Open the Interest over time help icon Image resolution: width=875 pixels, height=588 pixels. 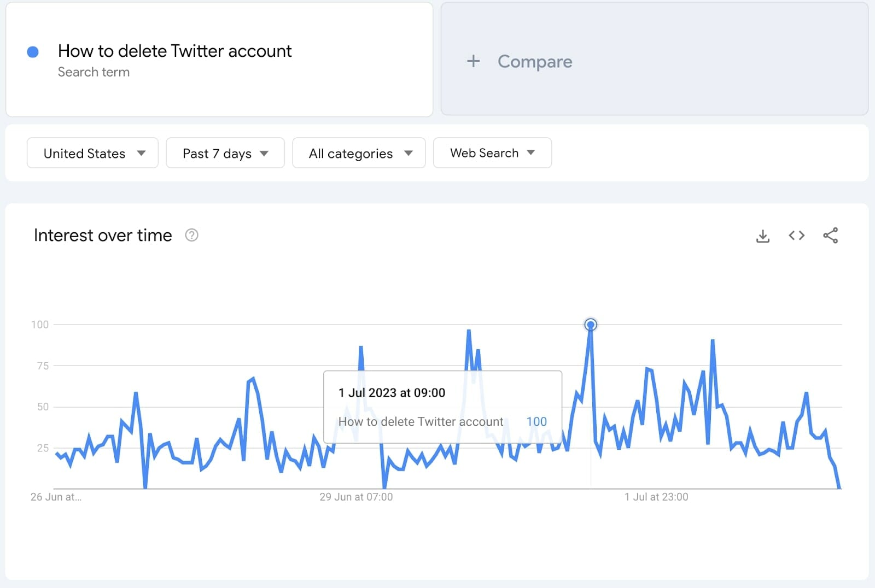point(191,236)
